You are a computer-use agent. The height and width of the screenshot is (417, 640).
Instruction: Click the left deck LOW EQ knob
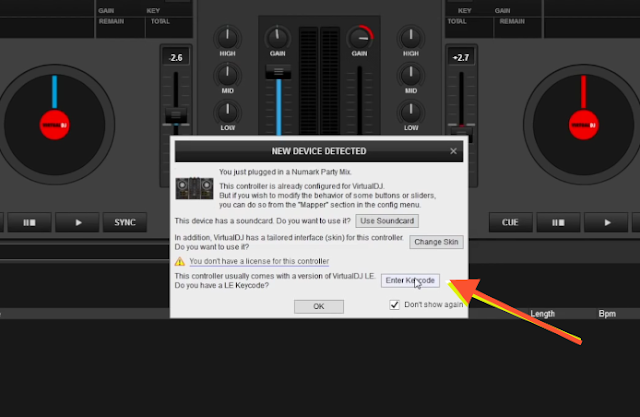[227, 111]
